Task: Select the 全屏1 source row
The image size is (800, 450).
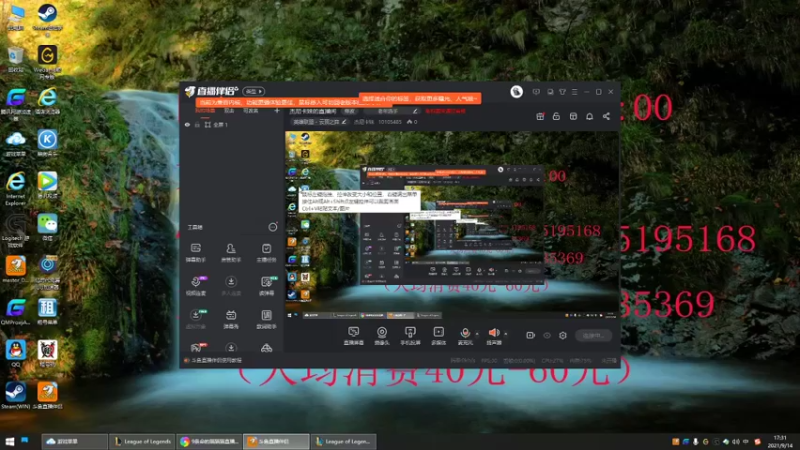Action: [x=232, y=124]
